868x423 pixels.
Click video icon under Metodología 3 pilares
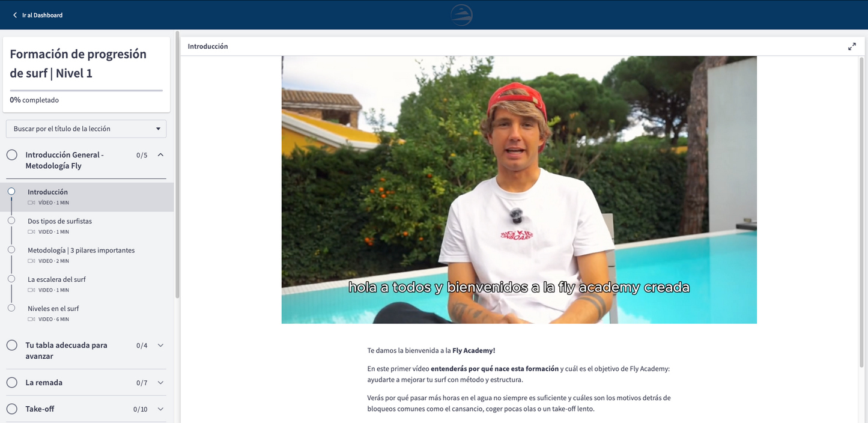pyautogui.click(x=31, y=261)
